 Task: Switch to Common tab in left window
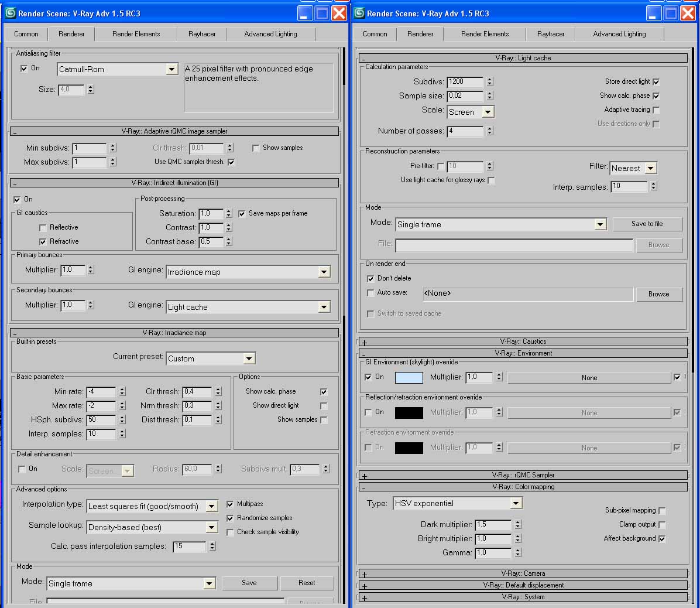tap(26, 34)
